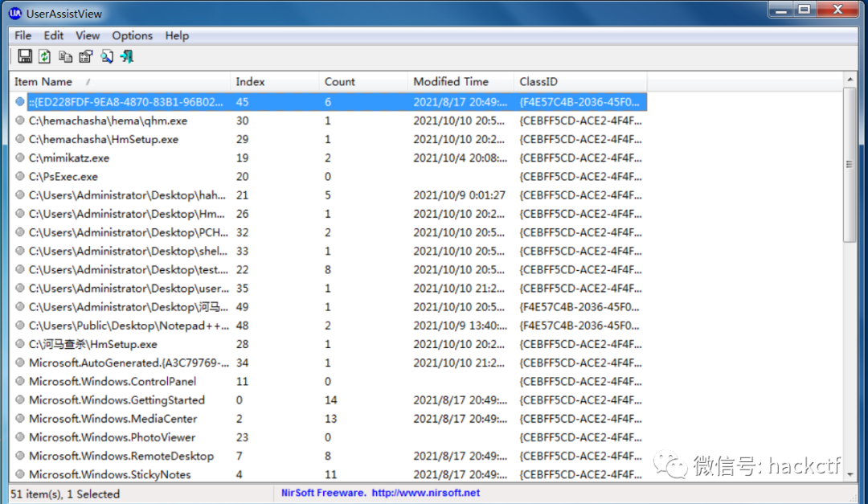Viewport: 868px width, 504px height.
Task: Sort by the Count column header
Action: click(x=363, y=81)
